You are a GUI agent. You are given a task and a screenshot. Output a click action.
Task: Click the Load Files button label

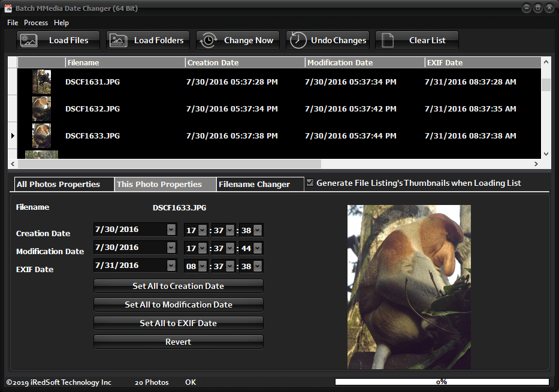click(x=69, y=40)
